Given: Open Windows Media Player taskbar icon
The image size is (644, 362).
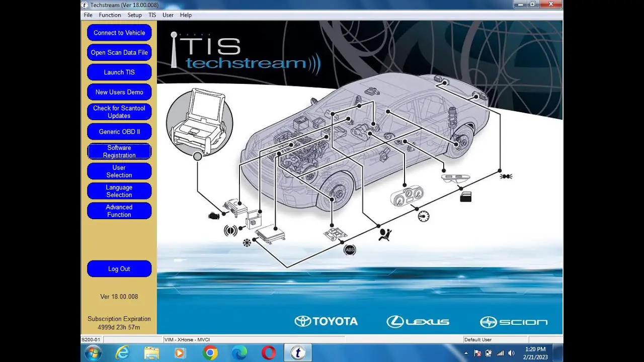Looking at the screenshot, I should (180, 353).
